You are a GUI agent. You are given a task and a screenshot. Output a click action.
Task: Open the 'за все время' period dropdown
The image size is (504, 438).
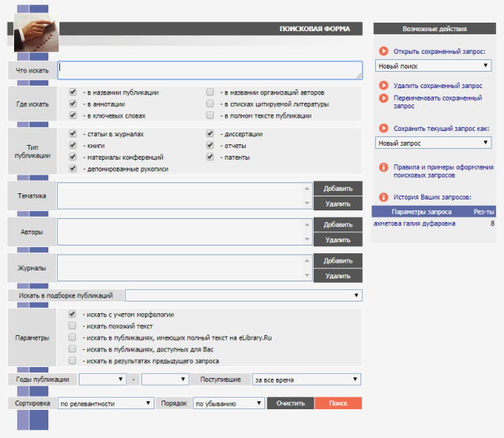point(306,380)
